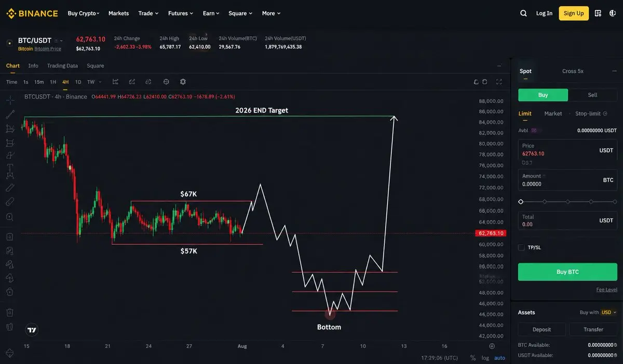Image resolution: width=623 pixels, height=364 pixels.
Task: Click the Bitcoin Price link
Action: coord(48,49)
